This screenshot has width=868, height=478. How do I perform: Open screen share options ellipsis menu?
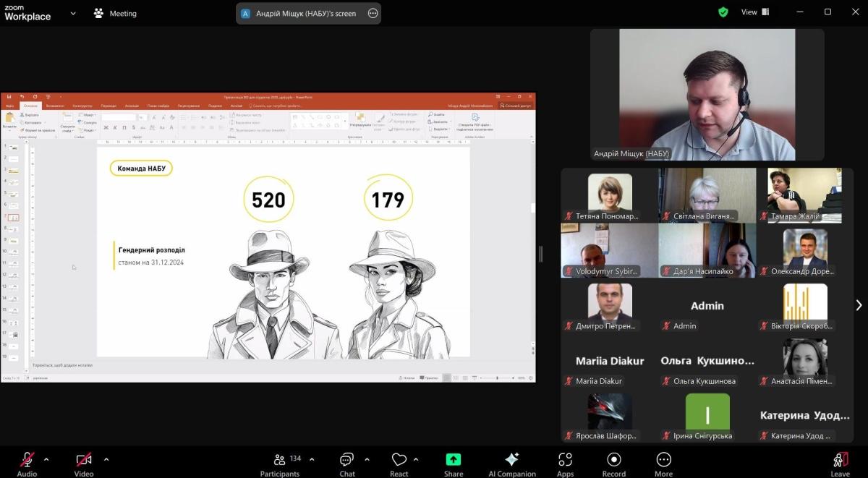tap(373, 13)
